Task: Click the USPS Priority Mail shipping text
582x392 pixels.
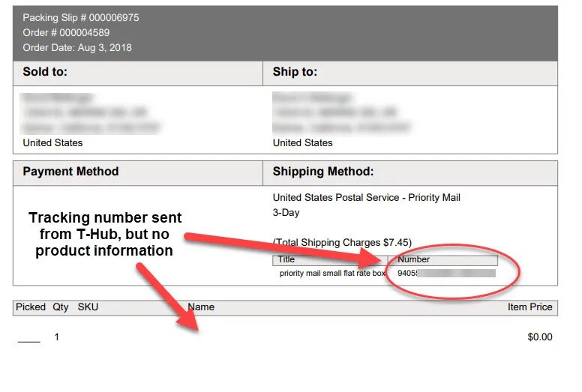Action: tap(366, 205)
